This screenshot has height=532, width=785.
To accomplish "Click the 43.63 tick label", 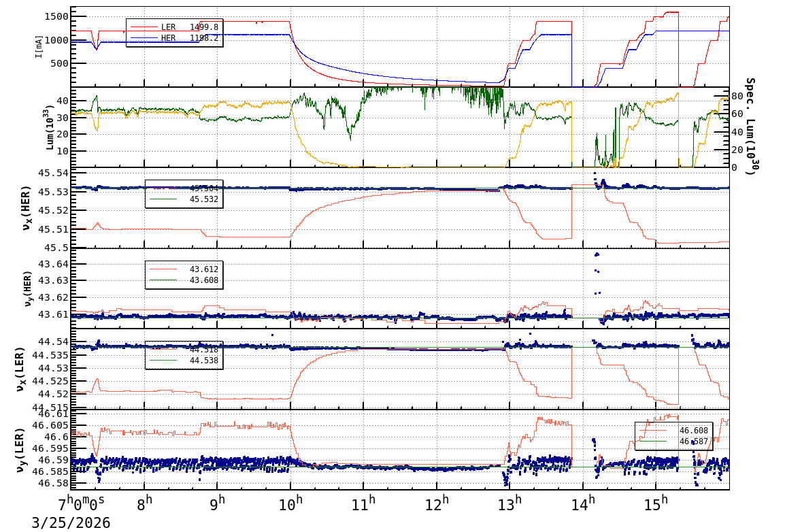I will point(54,280).
